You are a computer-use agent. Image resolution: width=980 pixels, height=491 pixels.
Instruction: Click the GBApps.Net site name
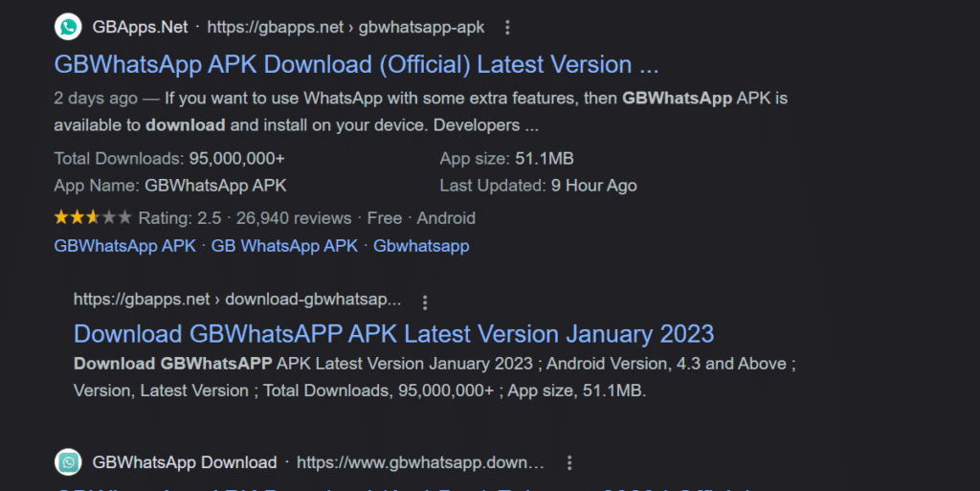pyautogui.click(x=140, y=28)
